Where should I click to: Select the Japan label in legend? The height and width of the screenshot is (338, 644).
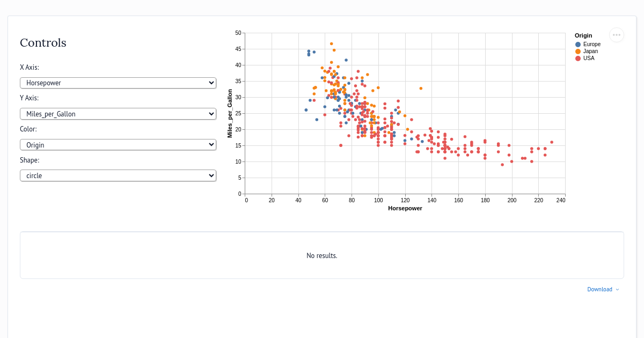(590, 52)
